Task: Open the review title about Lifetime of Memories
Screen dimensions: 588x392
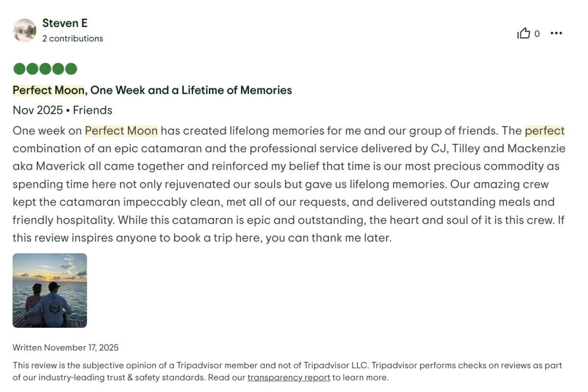Action: [x=152, y=90]
